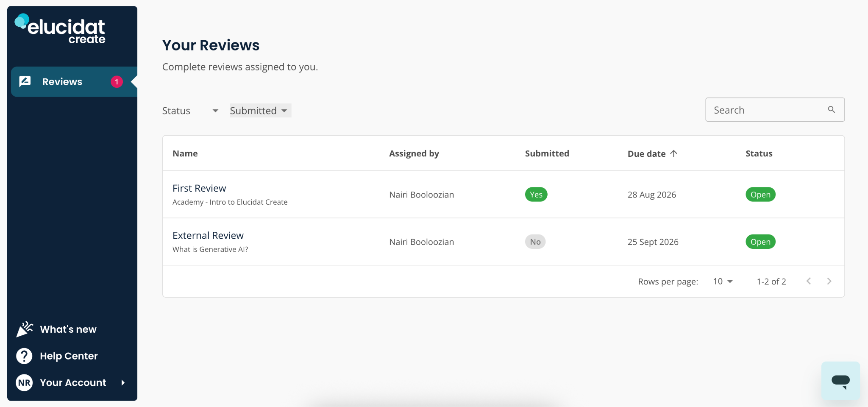Click the Reviews pencil-message icon
This screenshot has height=407, width=868.
25,81
